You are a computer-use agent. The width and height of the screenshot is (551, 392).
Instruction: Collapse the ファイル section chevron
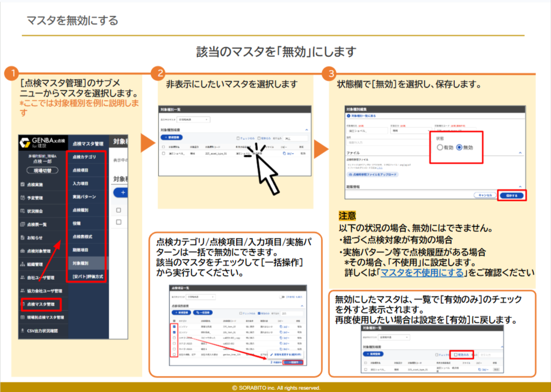tap(520, 153)
